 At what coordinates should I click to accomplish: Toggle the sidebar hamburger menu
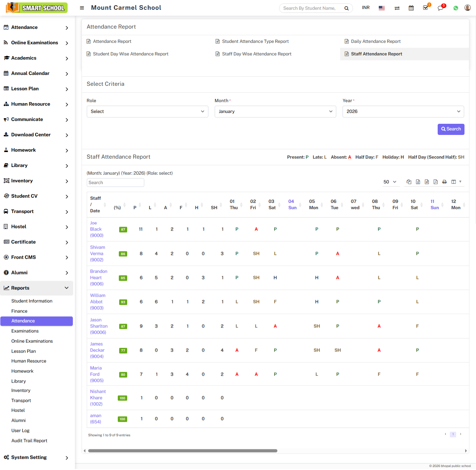point(82,8)
